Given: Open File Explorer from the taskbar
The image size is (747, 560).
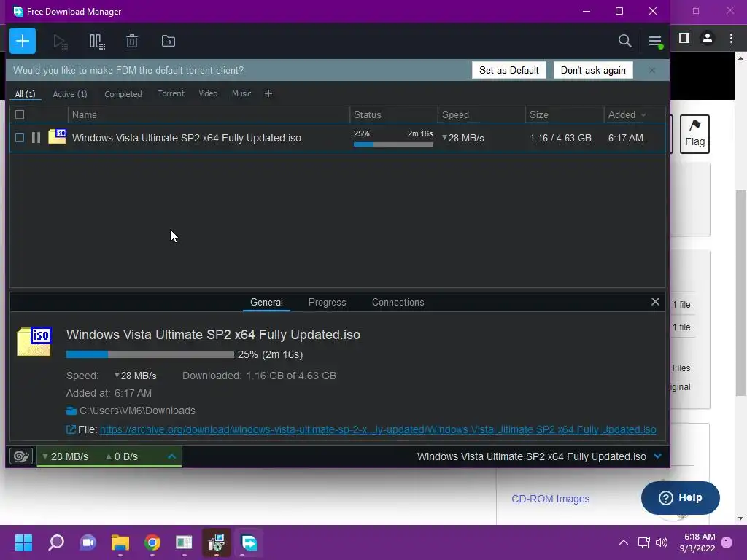Looking at the screenshot, I should click(120, 542).
